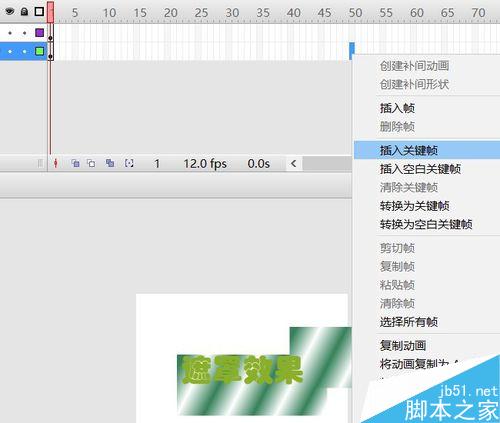Choose 删除帧 from the context menu
Image resolution: width=500 pixels, height=423 pixels.
click(397, 127)
